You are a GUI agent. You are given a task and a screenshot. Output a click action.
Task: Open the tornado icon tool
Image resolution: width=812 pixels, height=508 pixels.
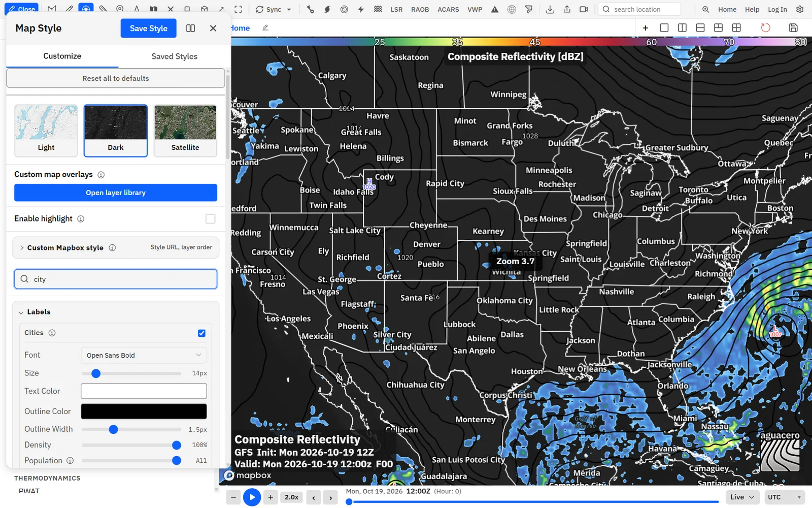pos(529,9)
